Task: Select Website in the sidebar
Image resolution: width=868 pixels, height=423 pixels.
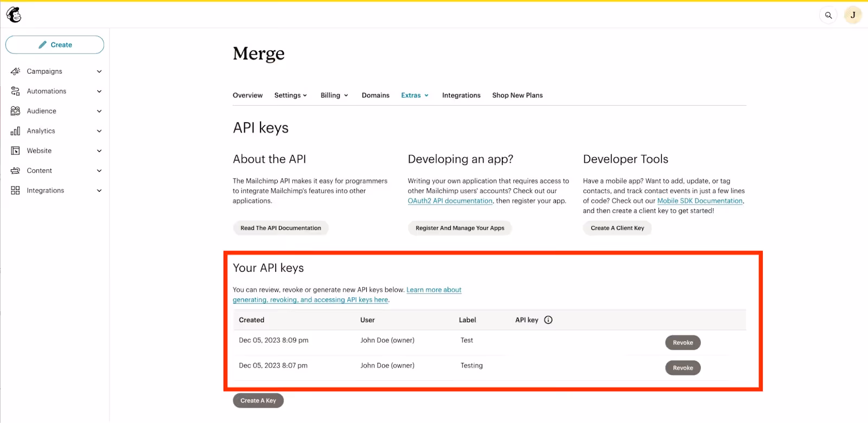Action: pyautogui.click(x=39, y=151)
